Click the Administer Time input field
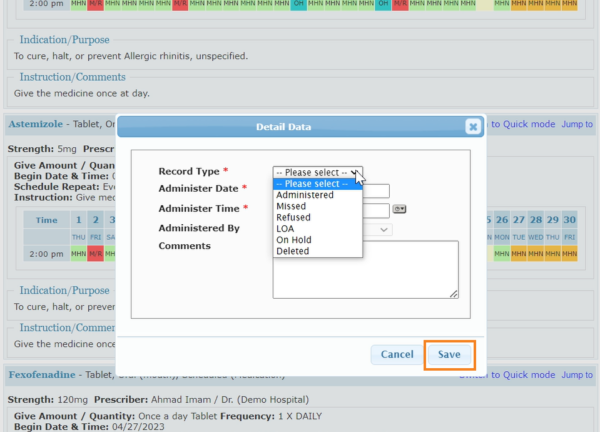 376,210
